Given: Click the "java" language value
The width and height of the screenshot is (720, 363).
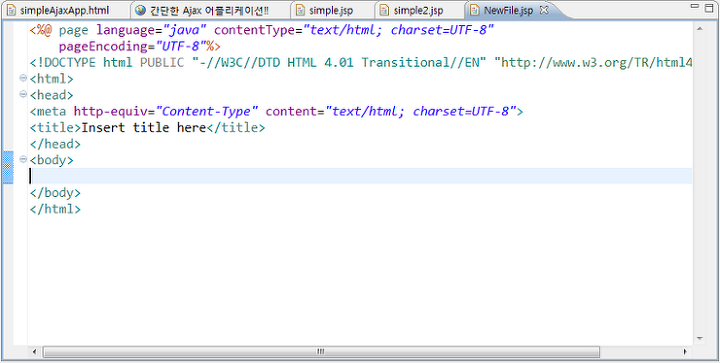Looking at the screenshot, I should 185,31.
